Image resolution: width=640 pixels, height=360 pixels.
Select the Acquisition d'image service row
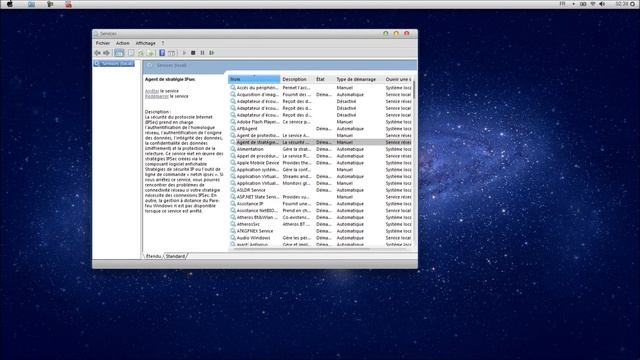320,95
